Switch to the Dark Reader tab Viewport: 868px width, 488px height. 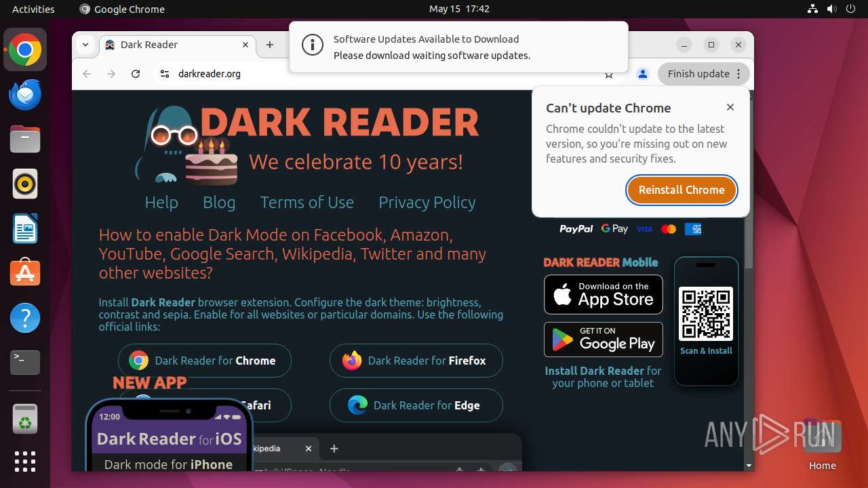pos(178,45)
